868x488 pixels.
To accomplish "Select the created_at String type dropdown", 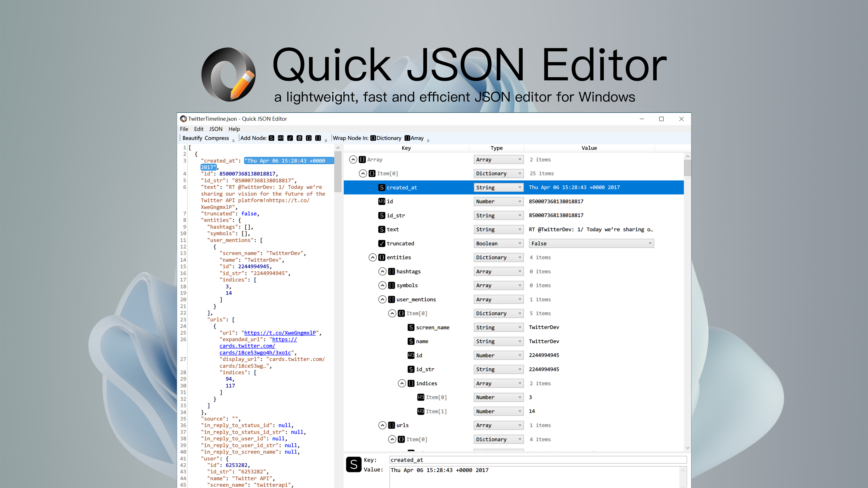I will pos(498,187).
